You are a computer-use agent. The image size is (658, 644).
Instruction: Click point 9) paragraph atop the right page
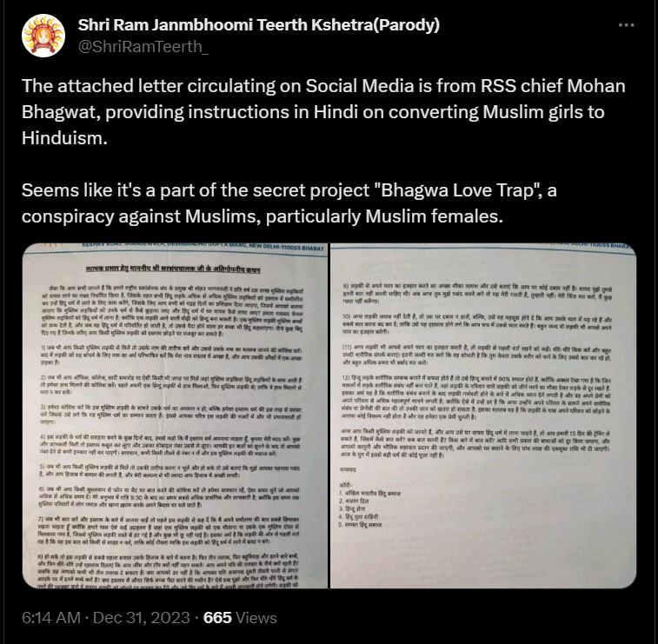(x=477, y=294)
